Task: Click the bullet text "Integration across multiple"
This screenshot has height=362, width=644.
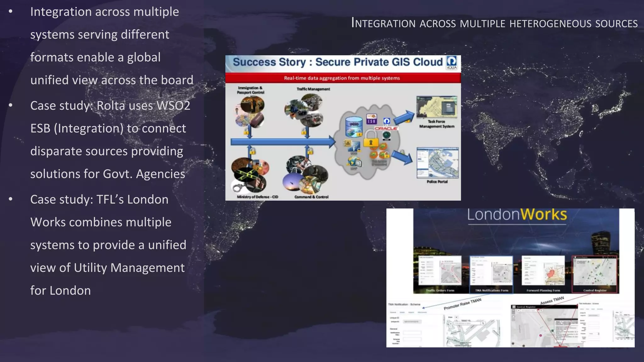Action: [104, 12]
